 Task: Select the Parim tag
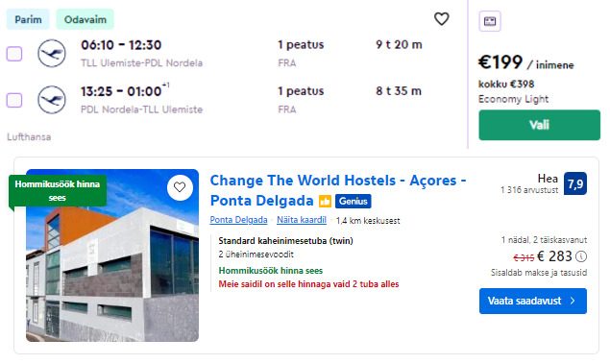click(x=28, y=19)
